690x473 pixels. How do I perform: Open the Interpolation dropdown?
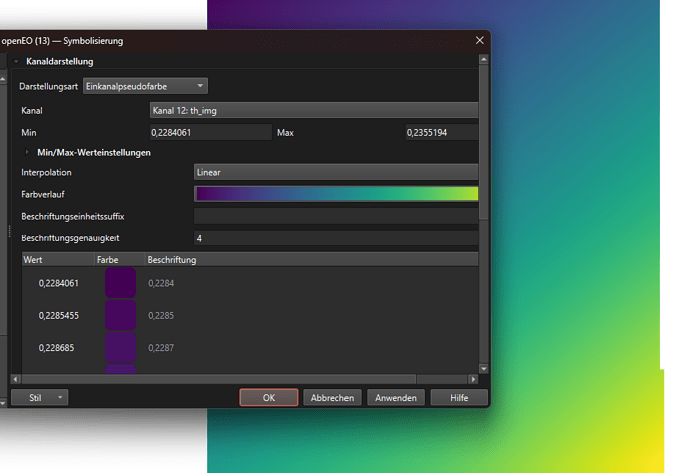click(335, 172)
